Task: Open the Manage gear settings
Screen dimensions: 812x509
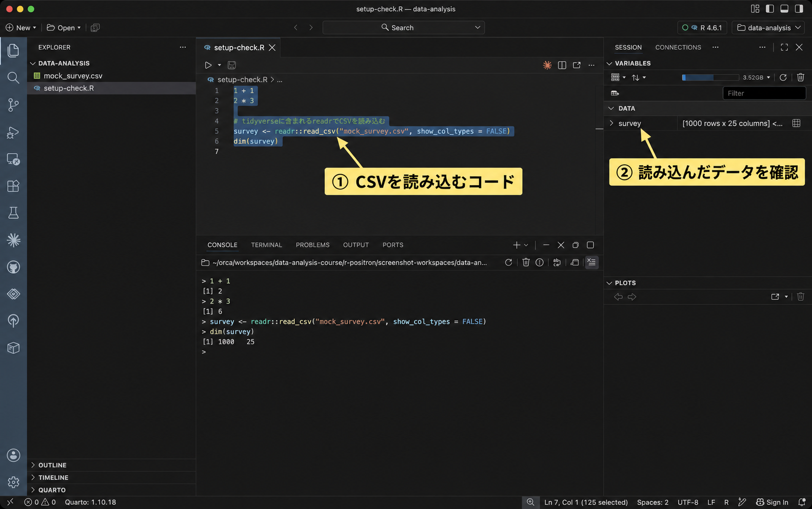Action: click(13, 482)
